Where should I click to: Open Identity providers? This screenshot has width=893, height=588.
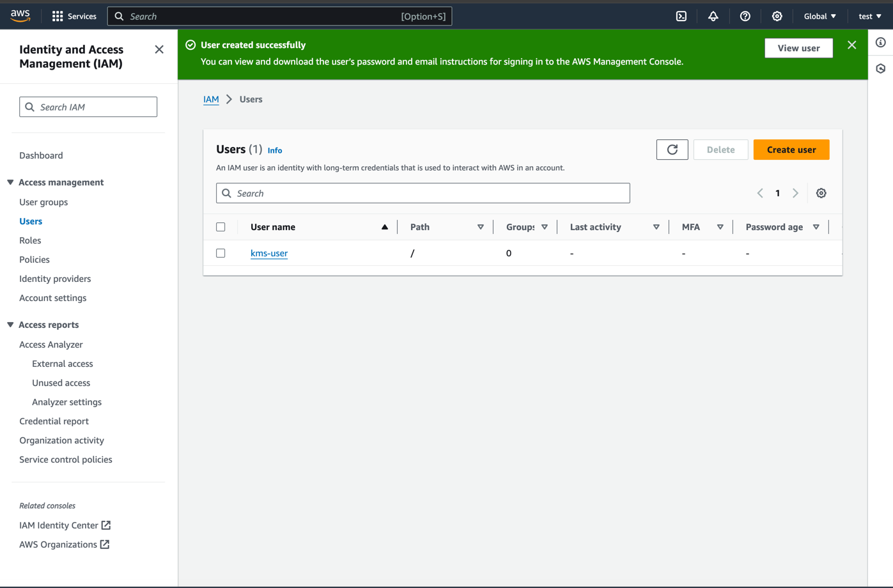[55, 279]
